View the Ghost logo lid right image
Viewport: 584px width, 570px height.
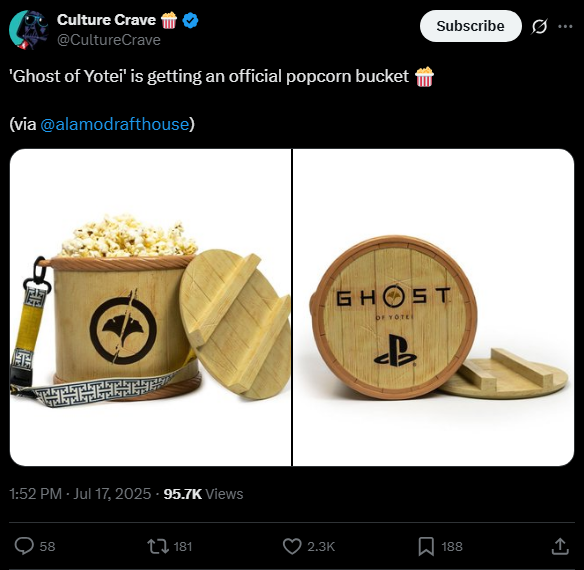click(434, 307)
